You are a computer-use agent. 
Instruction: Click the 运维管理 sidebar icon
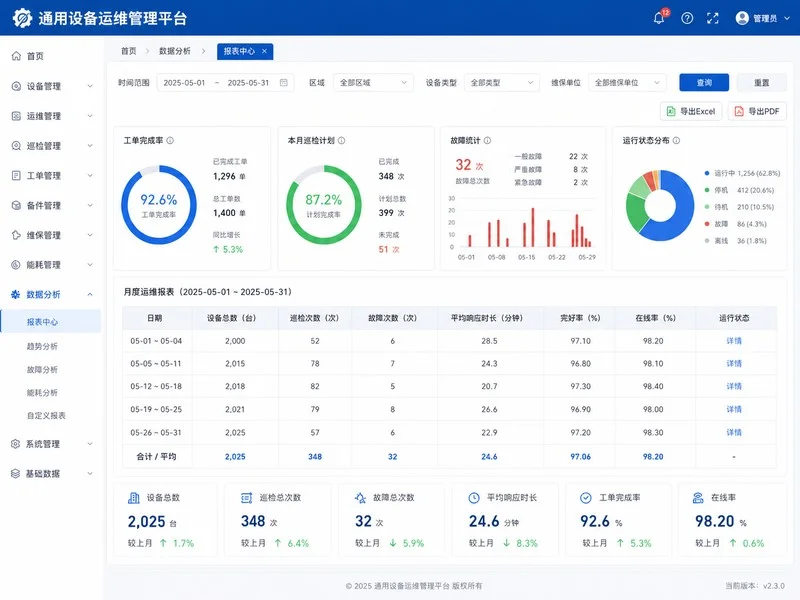click(16, 116)
